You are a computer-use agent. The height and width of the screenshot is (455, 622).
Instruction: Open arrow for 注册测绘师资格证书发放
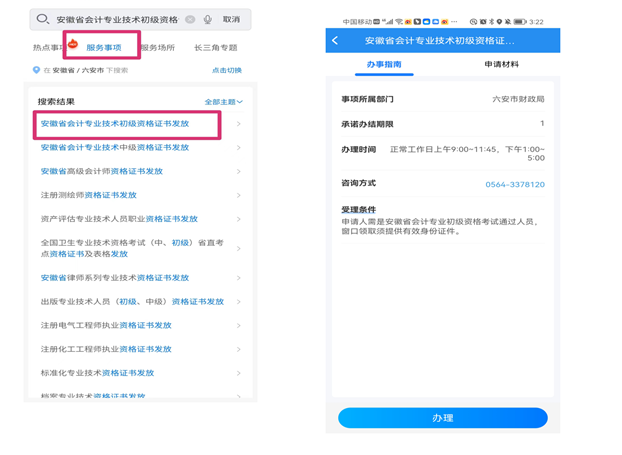[x=238, y=195]
